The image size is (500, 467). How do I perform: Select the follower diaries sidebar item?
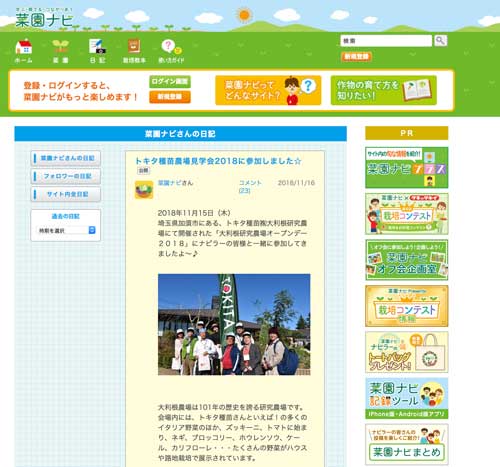(66, 176)
